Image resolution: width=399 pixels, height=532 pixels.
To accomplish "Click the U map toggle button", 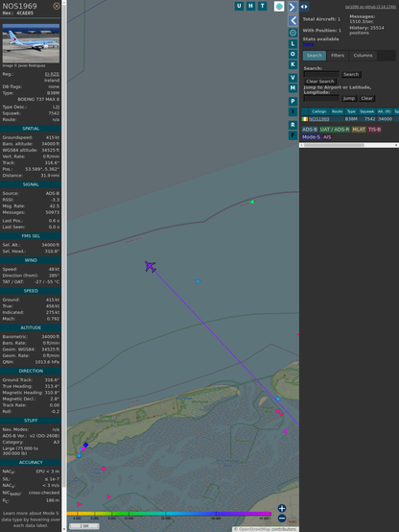I will (239, 6).
